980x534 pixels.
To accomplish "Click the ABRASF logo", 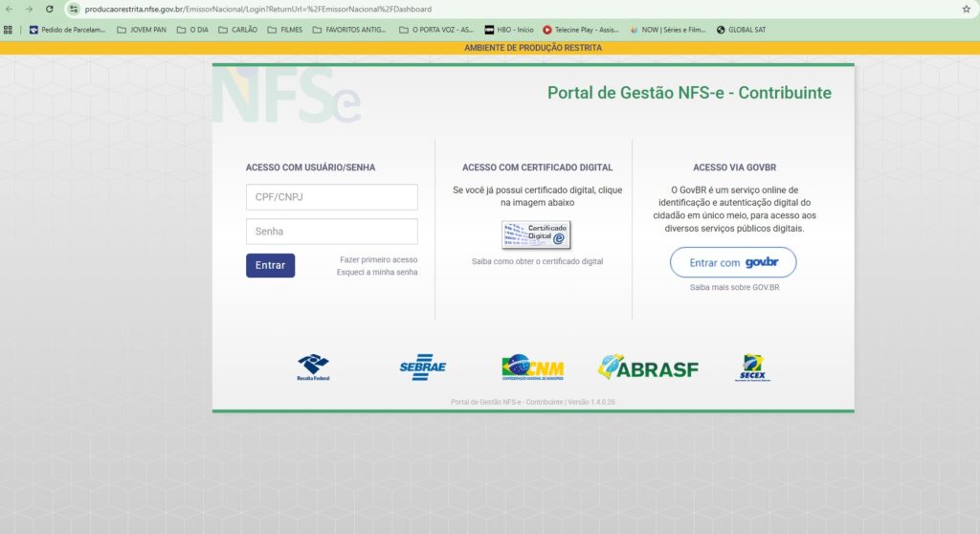I will [x=648, y=367].
